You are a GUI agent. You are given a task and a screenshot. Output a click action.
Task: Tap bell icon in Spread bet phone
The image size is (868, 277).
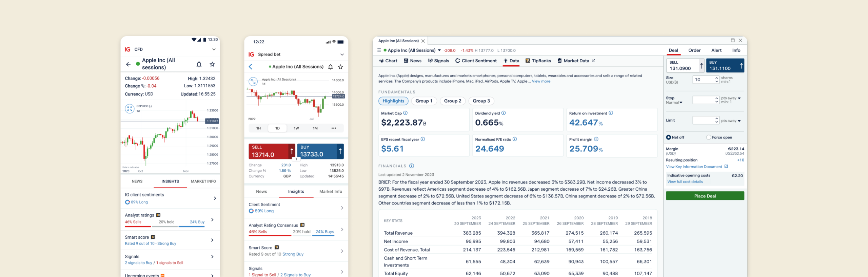pyautogui.click(x=331, y=67)
